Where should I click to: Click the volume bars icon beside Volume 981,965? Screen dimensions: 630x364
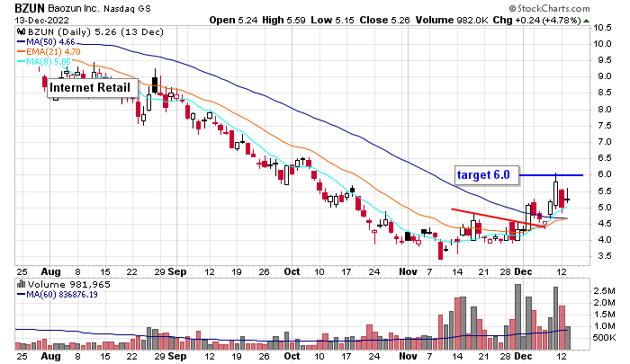click(x=21, y=285)
